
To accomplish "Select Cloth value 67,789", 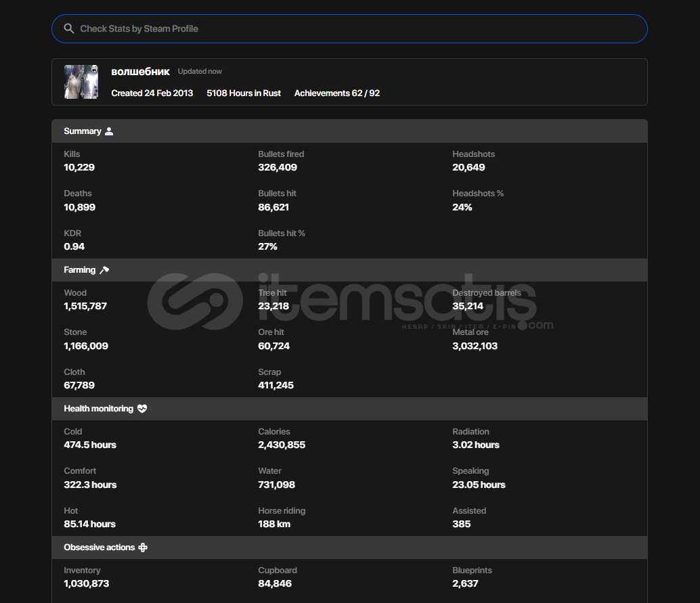I will point(79,385).
